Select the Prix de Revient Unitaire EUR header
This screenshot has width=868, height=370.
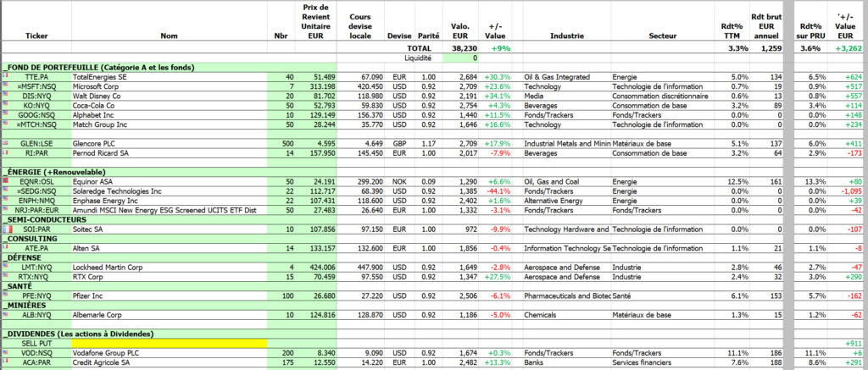point(316,22)
